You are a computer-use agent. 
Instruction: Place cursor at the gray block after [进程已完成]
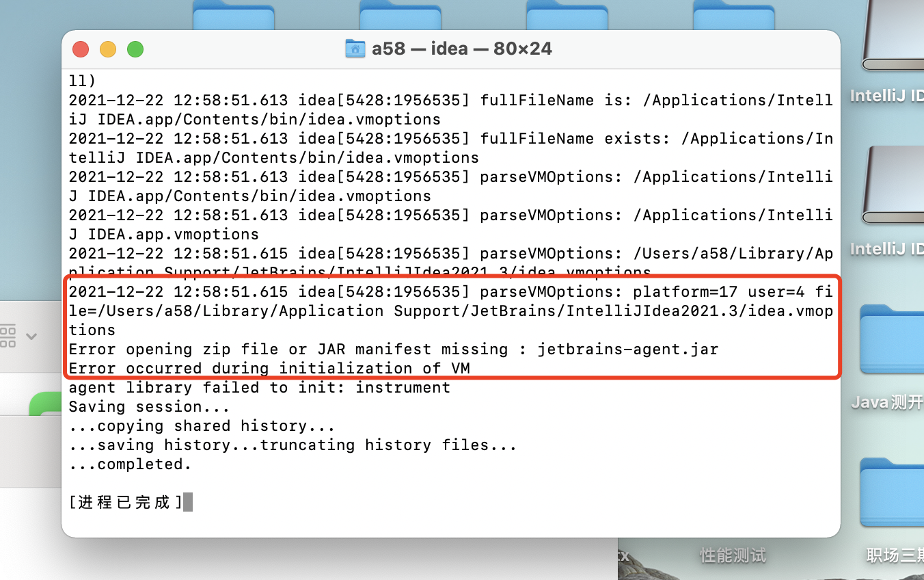188,502
